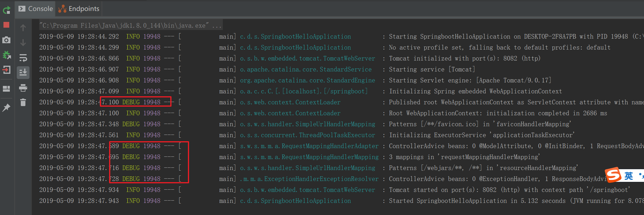Click the Sogou input method S icon
Screen dimensions: 644x215
[x=613, y=175]
